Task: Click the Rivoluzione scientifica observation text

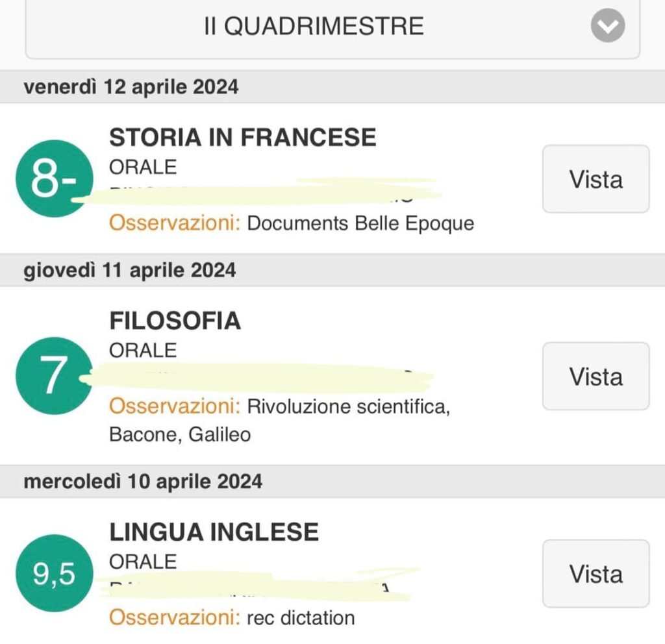Action: [x=348, y=406]
